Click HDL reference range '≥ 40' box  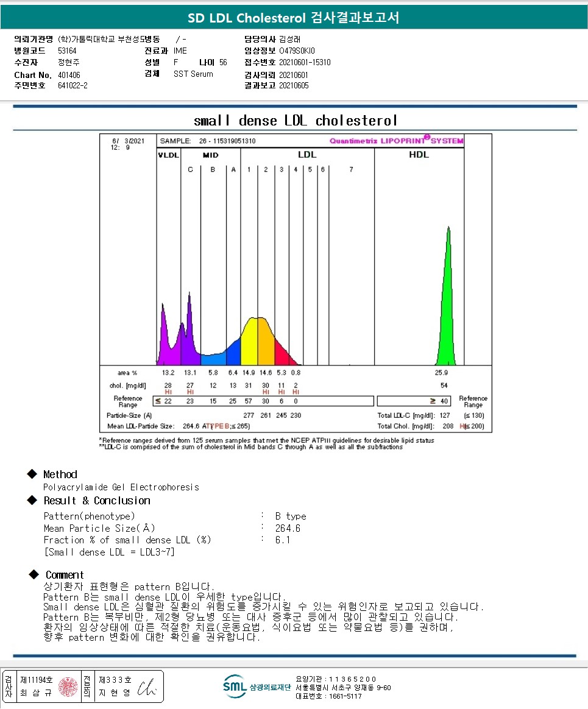(x=414, y=401)
